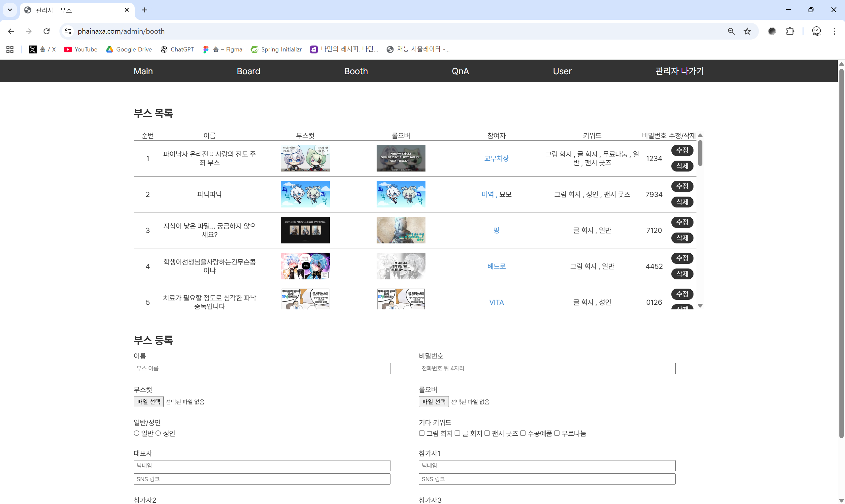The height and width of the screenshot is (504, 845).
Task: Click the browser reload page icon
Action: coord(47,31)
